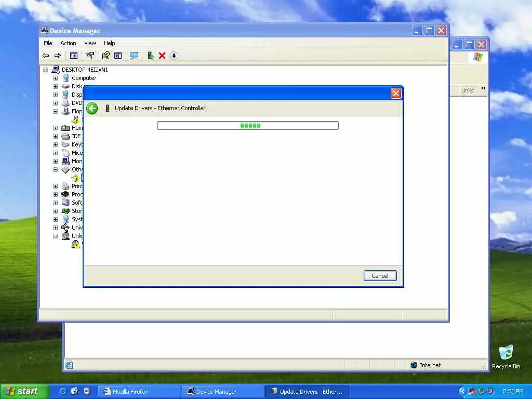Select the DESKTOP-4EIJVN1 tree label
This screenshot has width=532, height=399.
coord(85,70)
